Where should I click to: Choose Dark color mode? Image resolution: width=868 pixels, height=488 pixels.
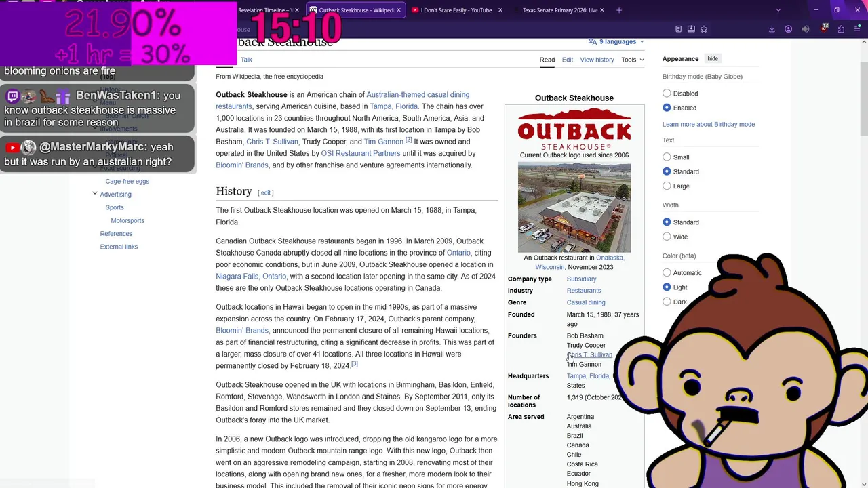[667, 302]
